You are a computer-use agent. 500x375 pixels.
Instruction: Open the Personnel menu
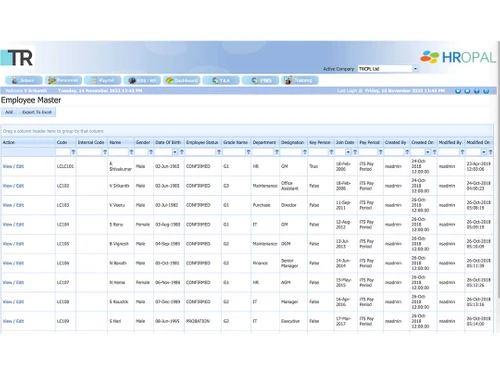coord(63,80)
